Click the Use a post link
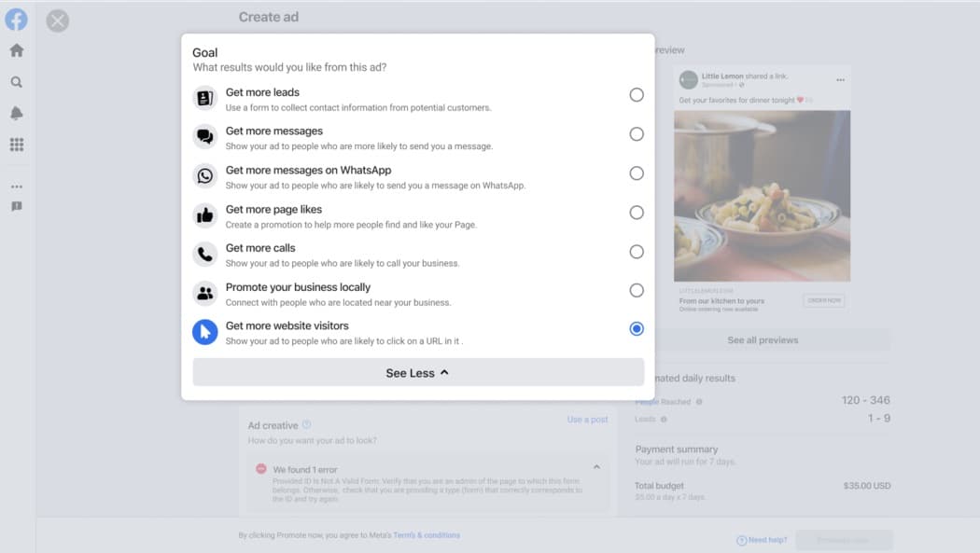The height and width of the screenshot is (553, 980). pos(587,420)
